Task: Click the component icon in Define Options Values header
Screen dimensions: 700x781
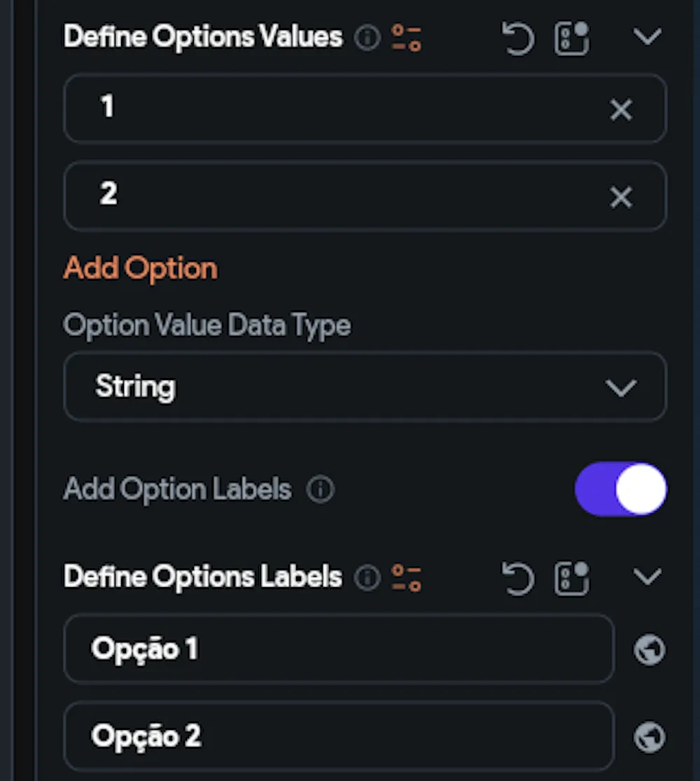Action: pyautogui.click(x=571, y=38)
